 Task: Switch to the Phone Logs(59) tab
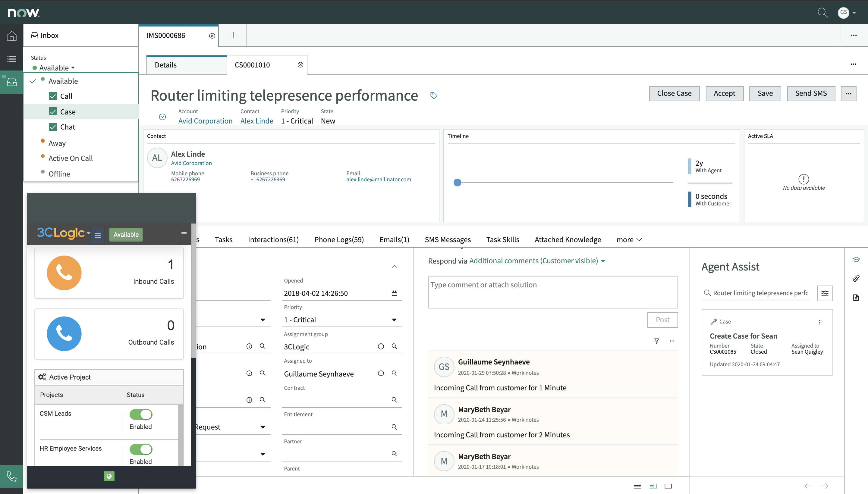click(339, 239)
